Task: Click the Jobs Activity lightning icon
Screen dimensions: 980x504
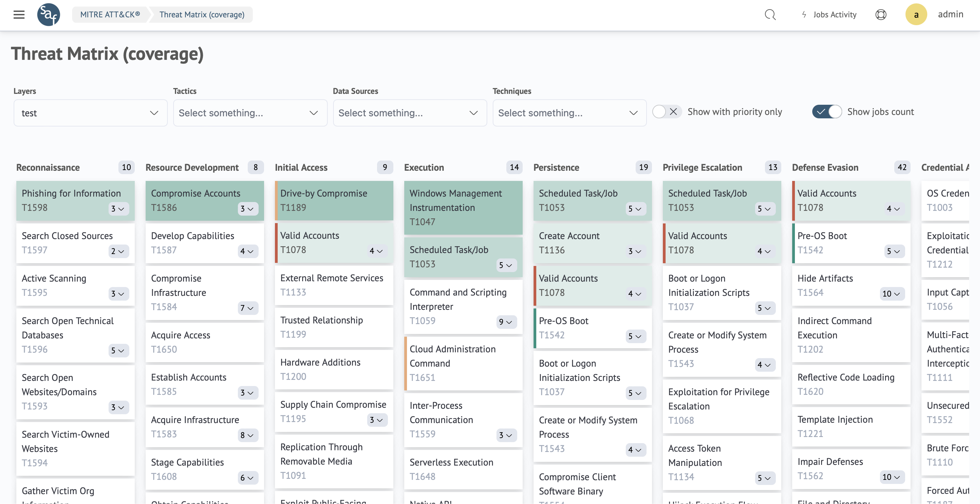Action: click(x=804, y=14)
